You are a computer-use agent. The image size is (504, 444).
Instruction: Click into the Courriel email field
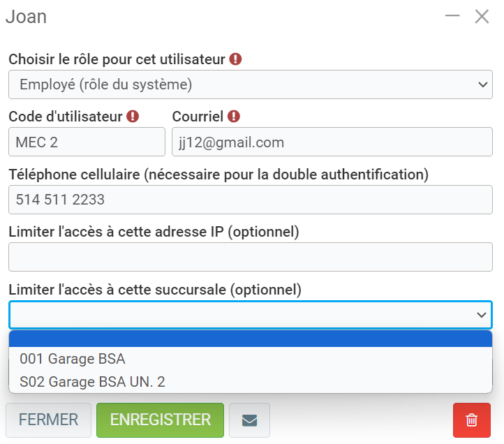point(332,142)
